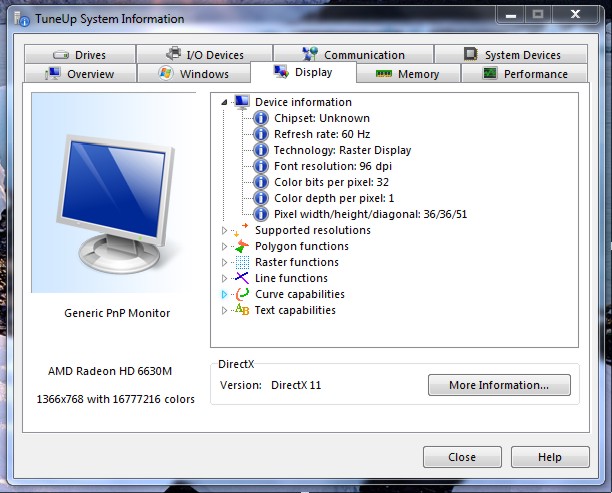The image size is (612, 493).
Task: Select the Supported resolutions label
Action: point(313,230)
